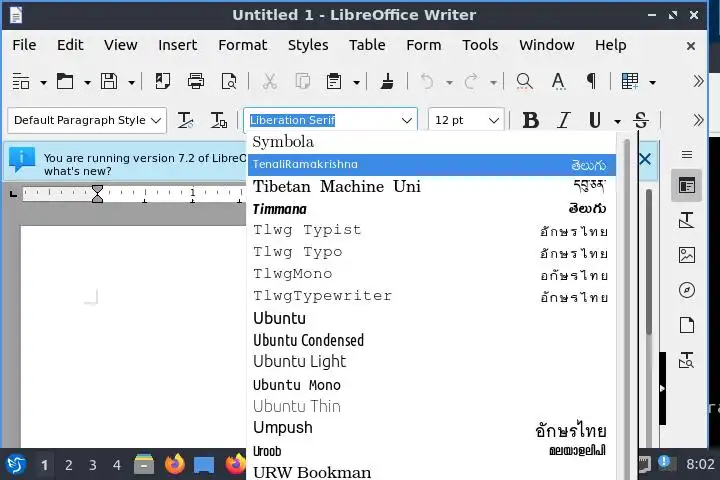
Task: Open the Default Paragraph Style dropdown
Action: coord(156,121)
